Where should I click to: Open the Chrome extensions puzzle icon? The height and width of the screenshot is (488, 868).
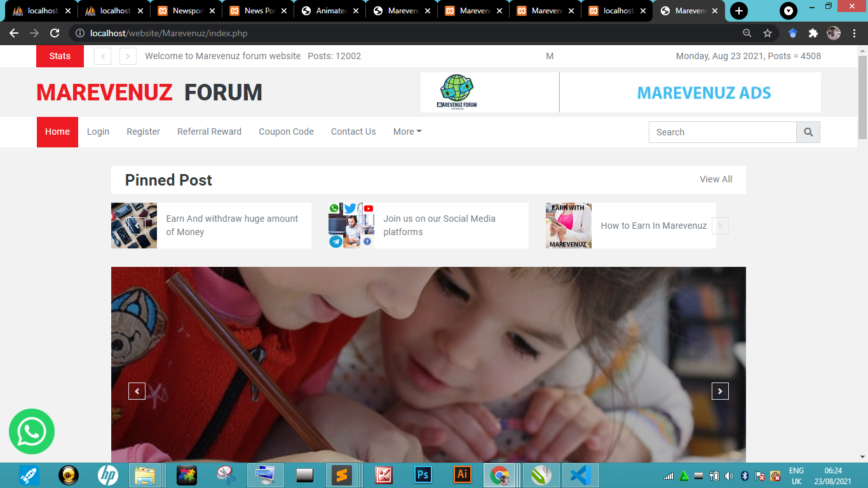click(x=813, y=33)
